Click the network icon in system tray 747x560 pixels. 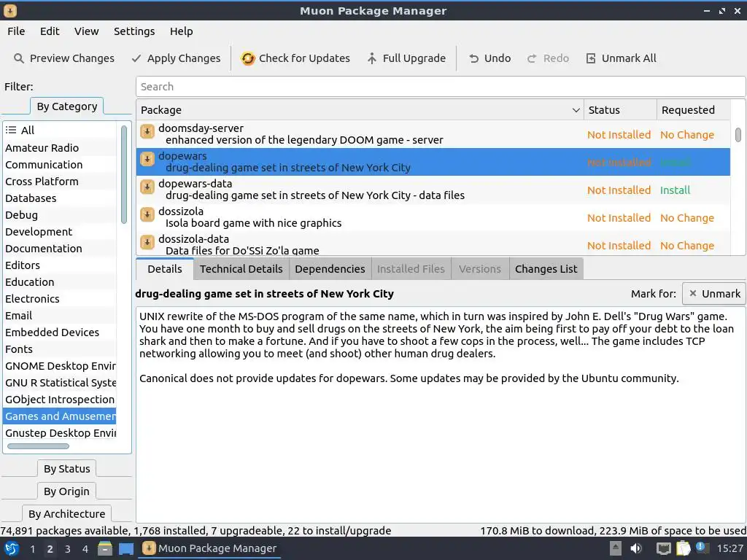[x=663, y=548]
